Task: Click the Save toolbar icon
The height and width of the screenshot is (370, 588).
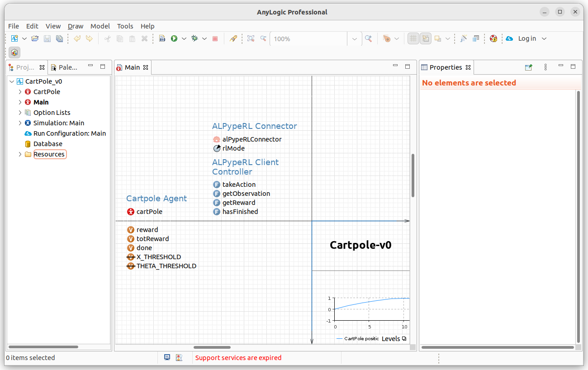Action: [x=47, y=39]
